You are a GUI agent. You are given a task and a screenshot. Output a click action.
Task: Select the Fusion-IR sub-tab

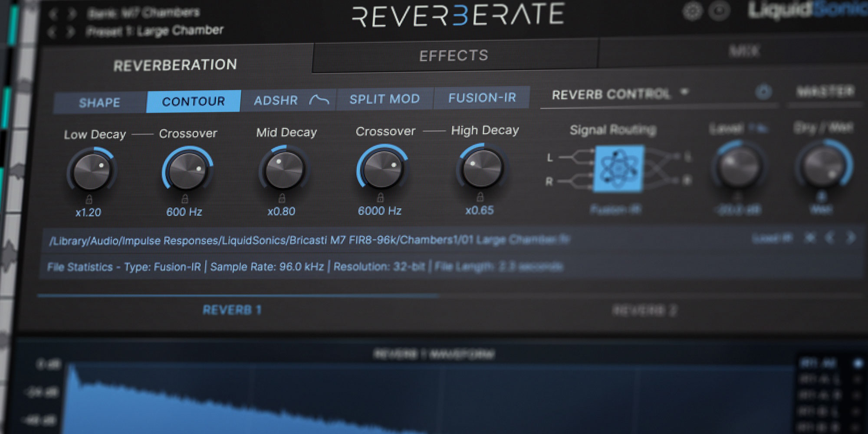click(x=482, y=98)
